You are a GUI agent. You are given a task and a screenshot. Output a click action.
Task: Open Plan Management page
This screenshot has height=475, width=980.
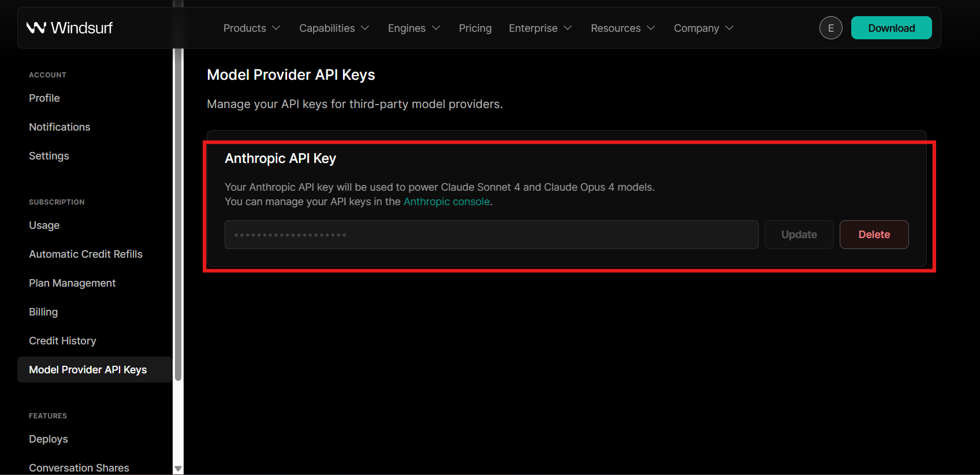pos(72,283)
